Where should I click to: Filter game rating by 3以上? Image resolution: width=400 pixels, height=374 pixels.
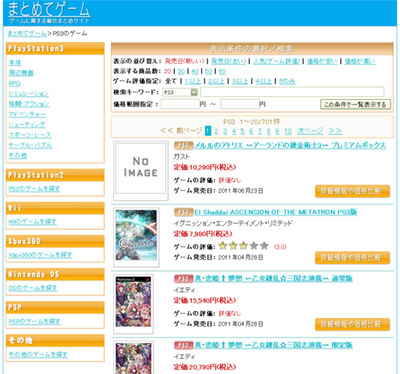240,81
